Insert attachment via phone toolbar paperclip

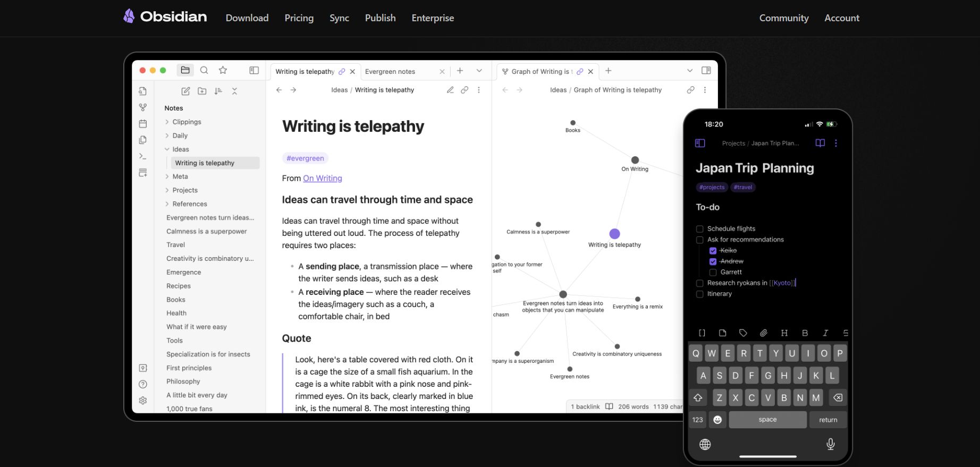click(x=764, y=333)
